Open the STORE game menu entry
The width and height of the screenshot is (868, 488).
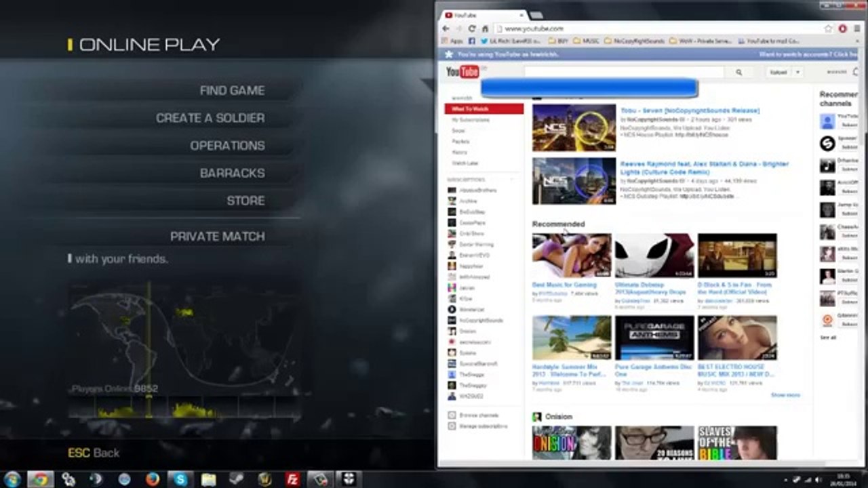pos(245,201)
